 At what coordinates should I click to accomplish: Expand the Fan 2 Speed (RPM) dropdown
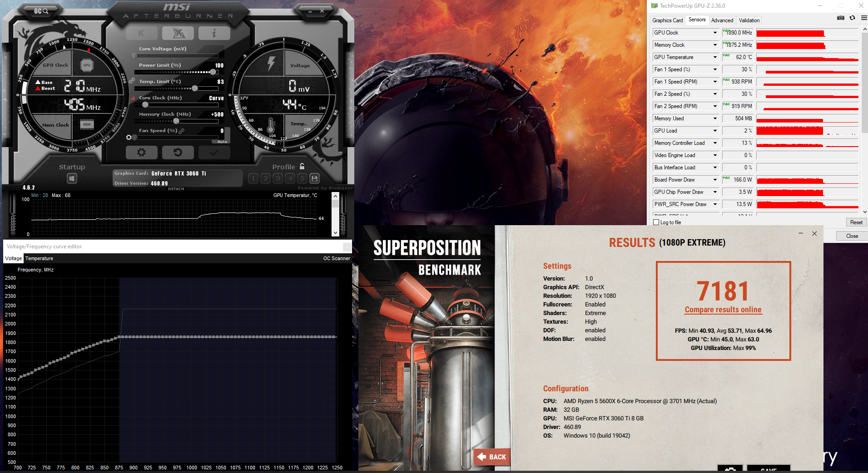[715, 106]
